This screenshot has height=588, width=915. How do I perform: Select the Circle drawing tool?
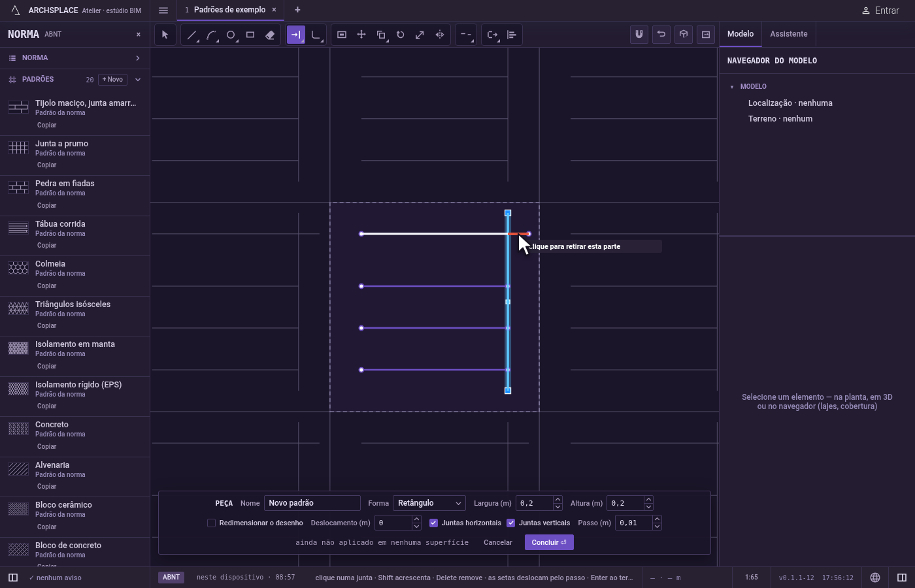pyautogui.click(x=231, y=35)
